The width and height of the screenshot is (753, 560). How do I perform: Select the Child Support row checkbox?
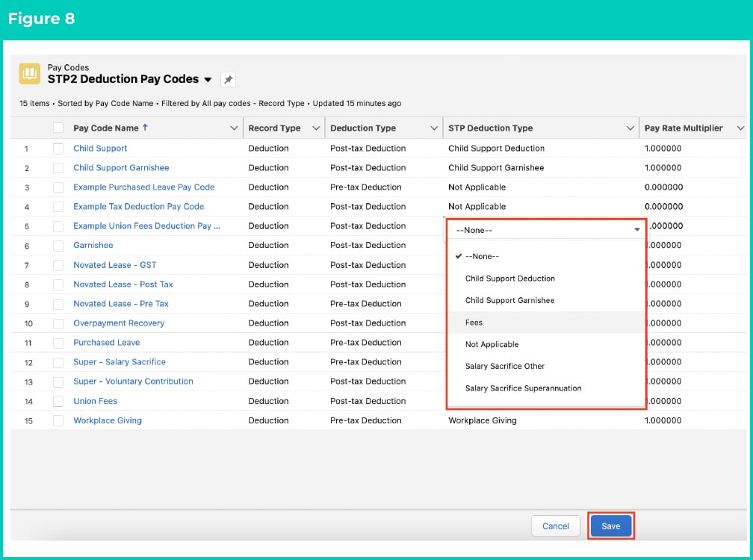(x=58, y=149)
